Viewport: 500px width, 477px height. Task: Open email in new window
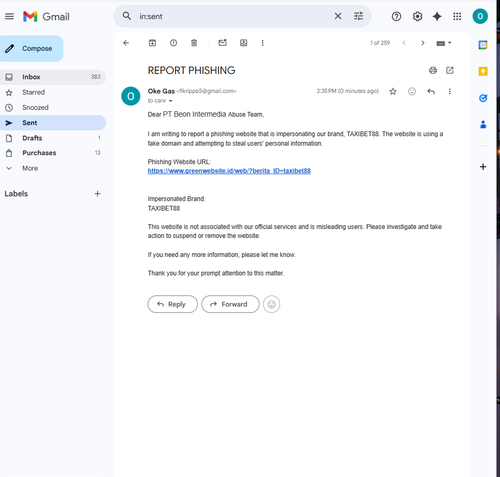[x=450, y=70]
